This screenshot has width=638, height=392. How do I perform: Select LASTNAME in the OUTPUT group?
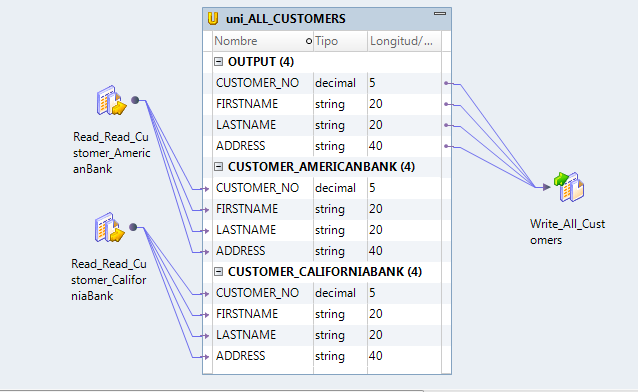tap(246, 125)
